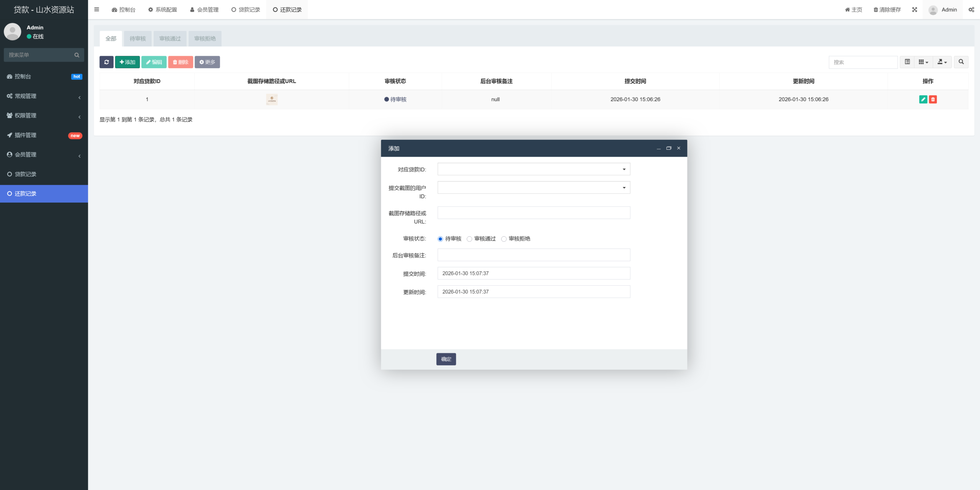This screenshot has width=980, height=490.
Task: Open the 对应贷款ID dropdown
Action: tap(534, 169)
